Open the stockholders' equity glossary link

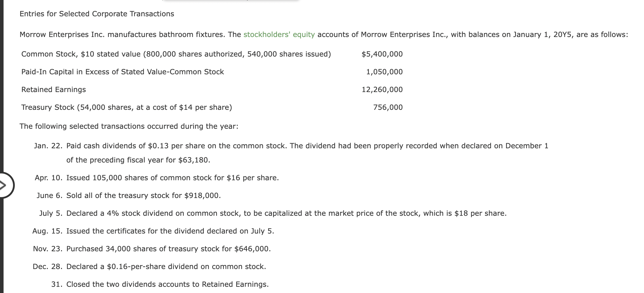[x=279, y=35]
